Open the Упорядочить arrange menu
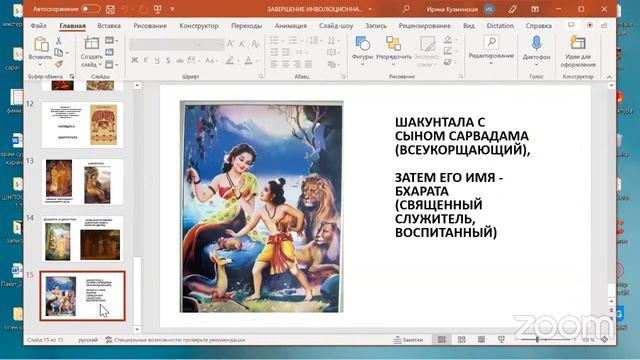This screenshot has height=360, width=640. [x=393, y=50]
